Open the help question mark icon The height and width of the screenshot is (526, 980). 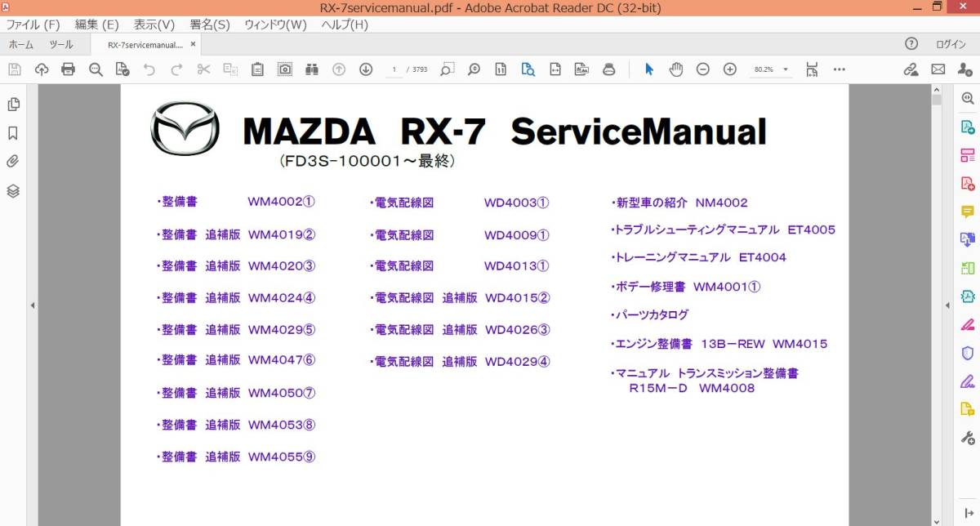(911, 44)
